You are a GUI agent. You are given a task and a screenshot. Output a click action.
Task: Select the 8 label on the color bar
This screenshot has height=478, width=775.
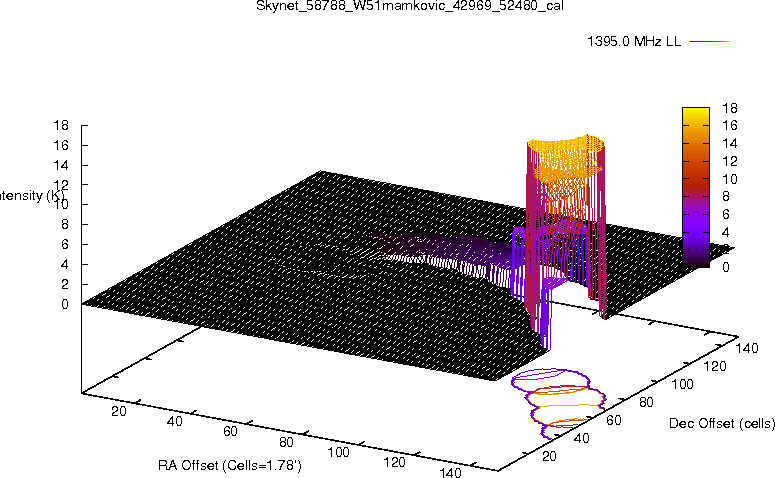click(x=726, y=196)
